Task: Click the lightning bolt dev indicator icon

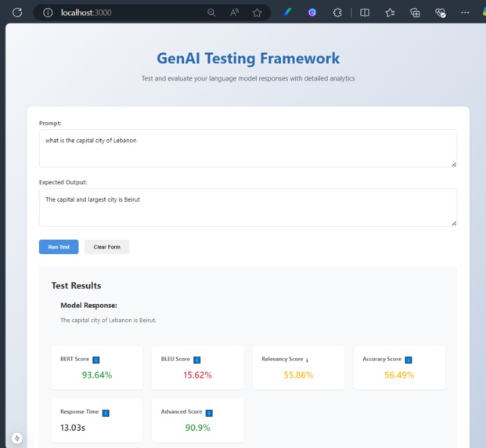Action: tap(17, 438)
